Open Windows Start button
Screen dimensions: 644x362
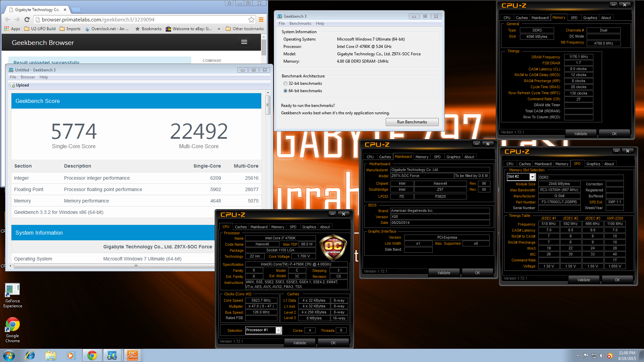coord(9,355)
